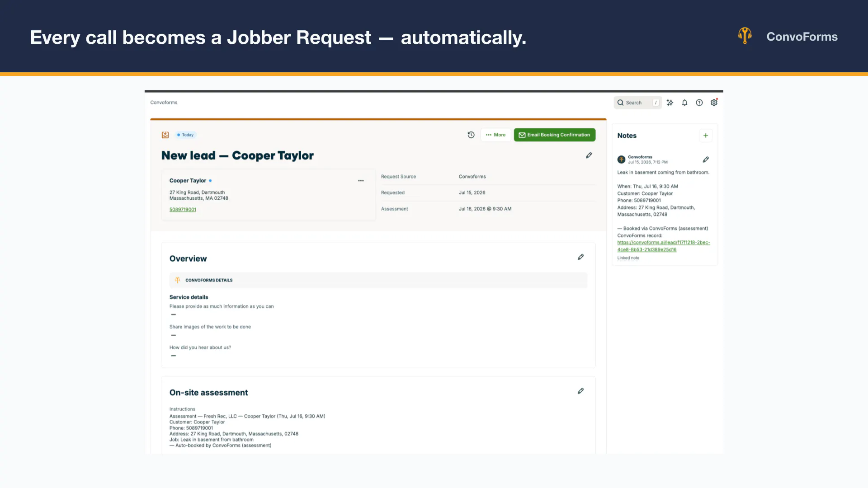Edit the On-site assessment section
Screen dimensions: 868x488
pos(581,391)
